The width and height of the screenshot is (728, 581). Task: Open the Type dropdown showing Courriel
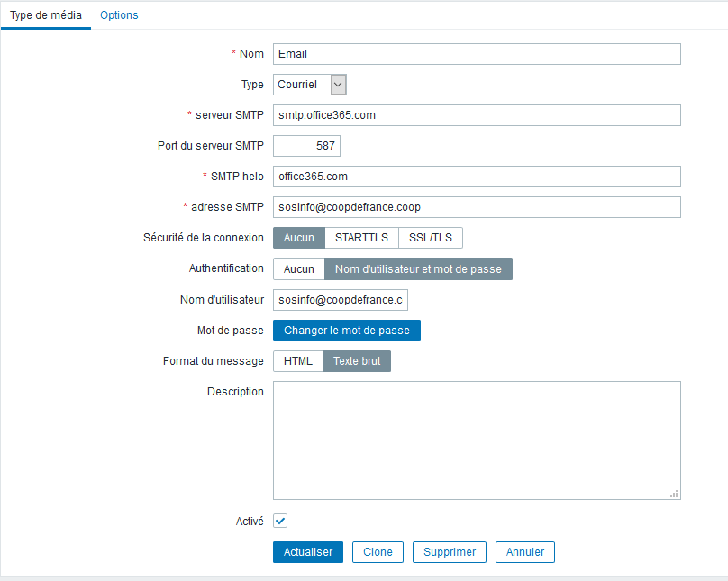click(310, 85)
